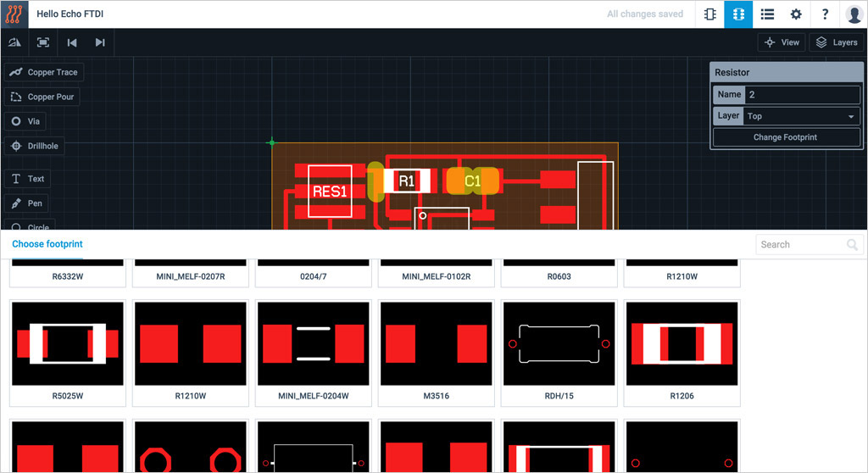868x473 pixels.
Task: Select the C1 capacitor on the board
Action: (x=473, y=181)
